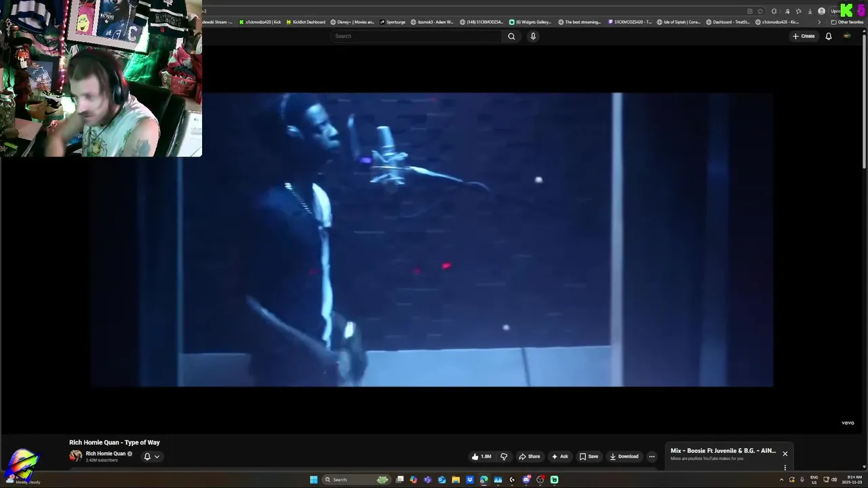Open Rich Homie Quan channel name link

coord(105,453)
